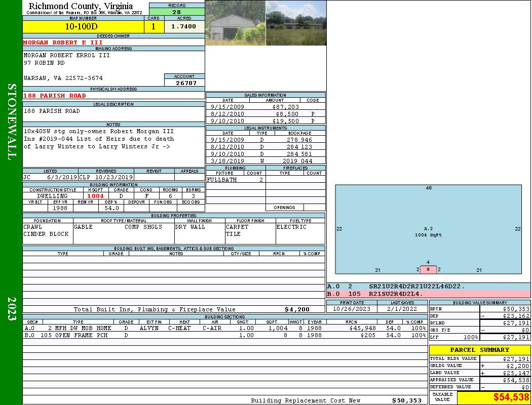532x405 pixels.
Task: Click the green record number 28
Action: (x=177, y=12)
